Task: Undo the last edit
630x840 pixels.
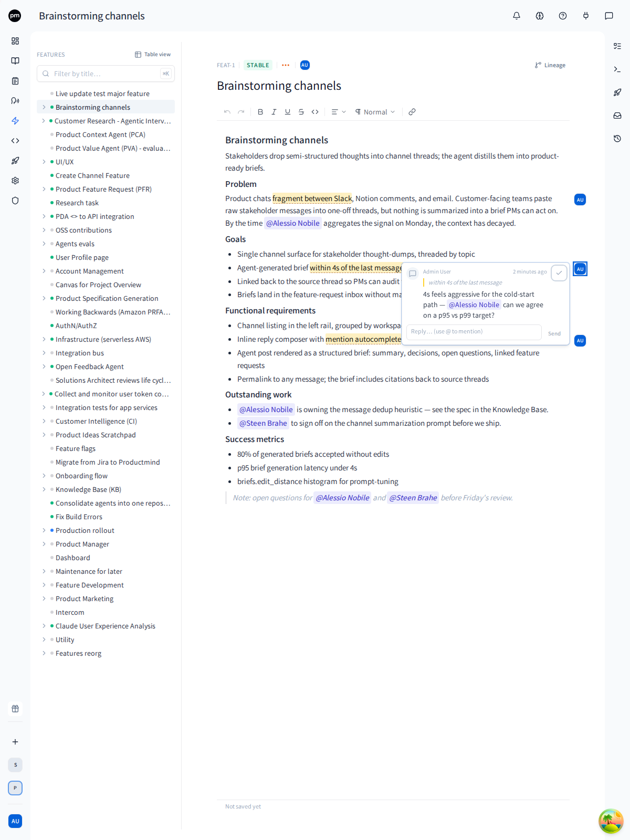Action: point(227,112)
